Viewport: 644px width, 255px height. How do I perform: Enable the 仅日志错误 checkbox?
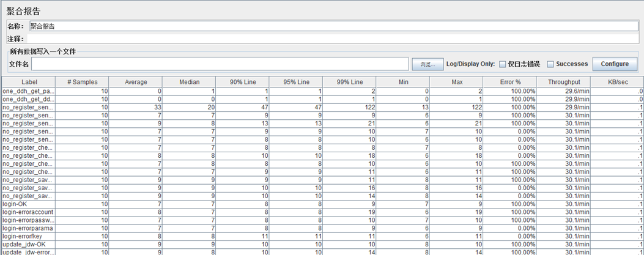pos(502,64)
